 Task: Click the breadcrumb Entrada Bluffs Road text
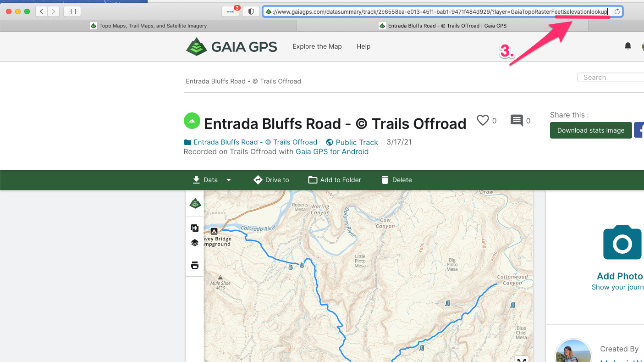pos(243,81)
